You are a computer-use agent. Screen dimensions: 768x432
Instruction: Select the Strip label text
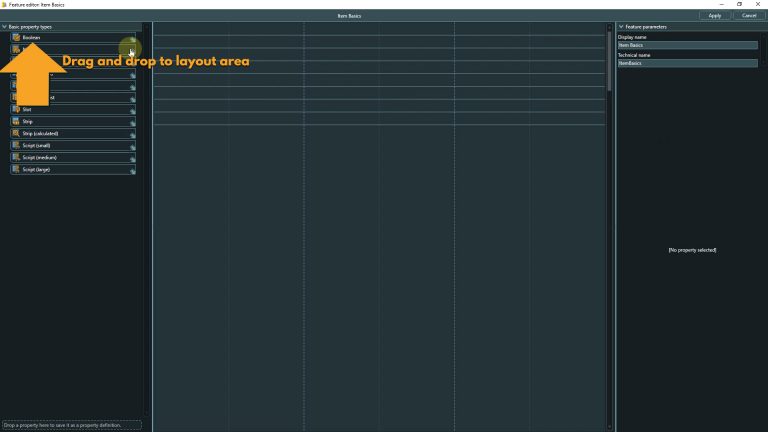coord(27,121)
